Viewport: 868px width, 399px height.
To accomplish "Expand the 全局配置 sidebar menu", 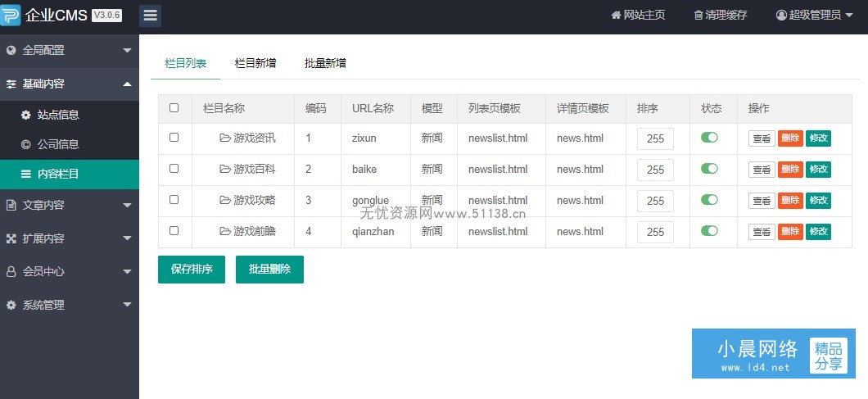I will coord(70,51).
